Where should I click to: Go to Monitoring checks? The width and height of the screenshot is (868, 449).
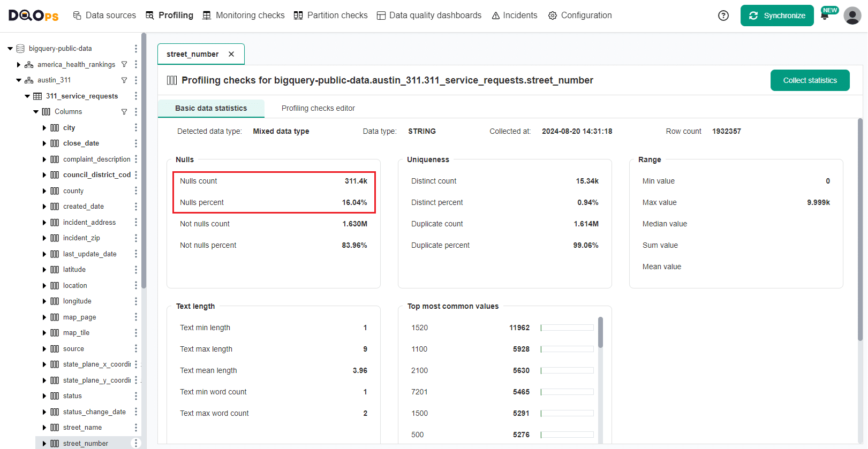coord(244,16)
